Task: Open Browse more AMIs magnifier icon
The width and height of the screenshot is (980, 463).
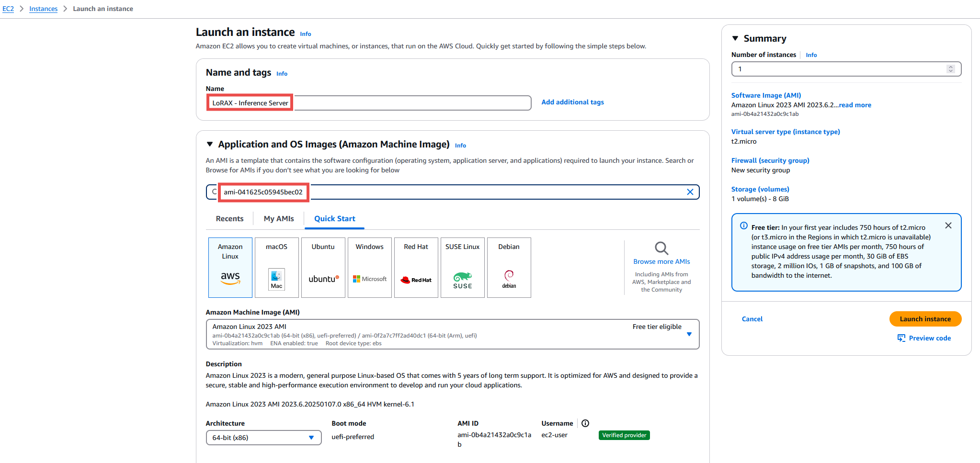Action: [661, 248]
